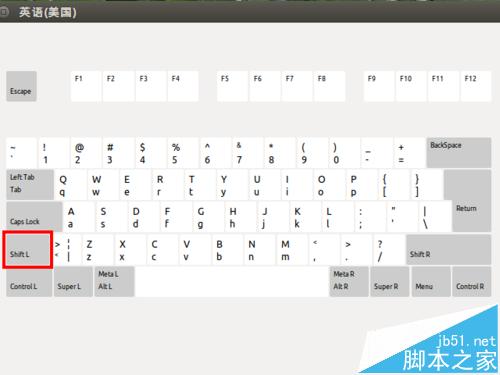Select the Y key
This screenshot has width=500, height=375.
pyautogui.click(x=232, y=185)
